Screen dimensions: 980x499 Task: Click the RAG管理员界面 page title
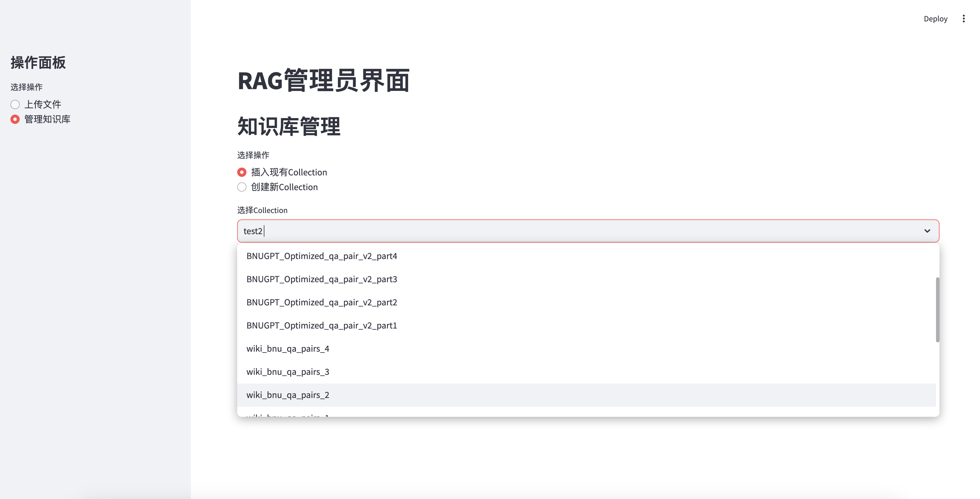point(323,81)
